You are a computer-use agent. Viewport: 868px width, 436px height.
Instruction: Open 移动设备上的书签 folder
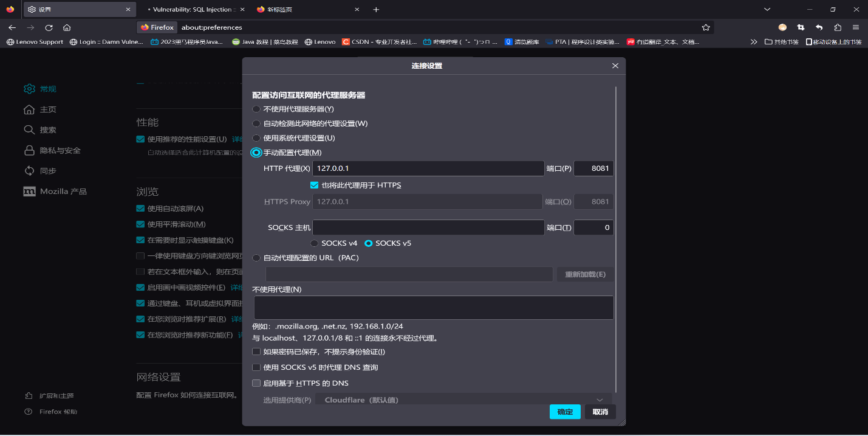(833, 42)
